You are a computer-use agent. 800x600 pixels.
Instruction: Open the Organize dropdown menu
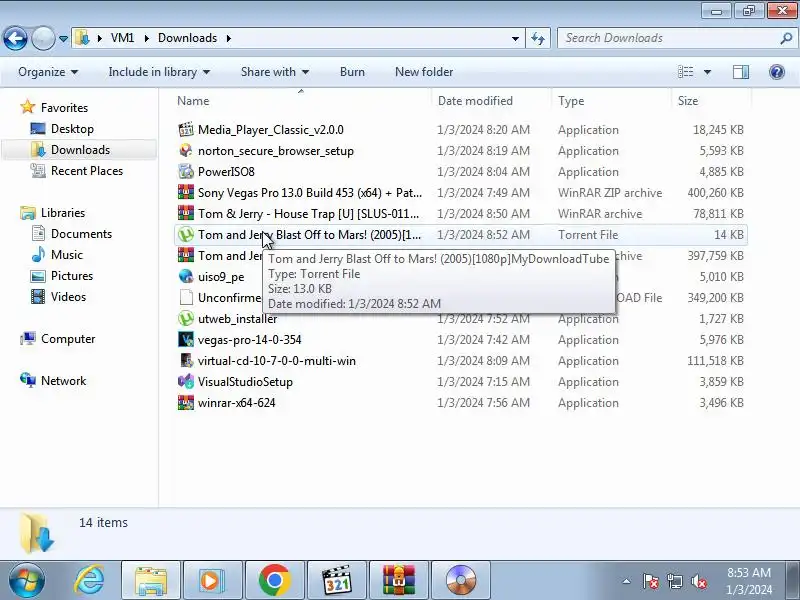[48, 72]
